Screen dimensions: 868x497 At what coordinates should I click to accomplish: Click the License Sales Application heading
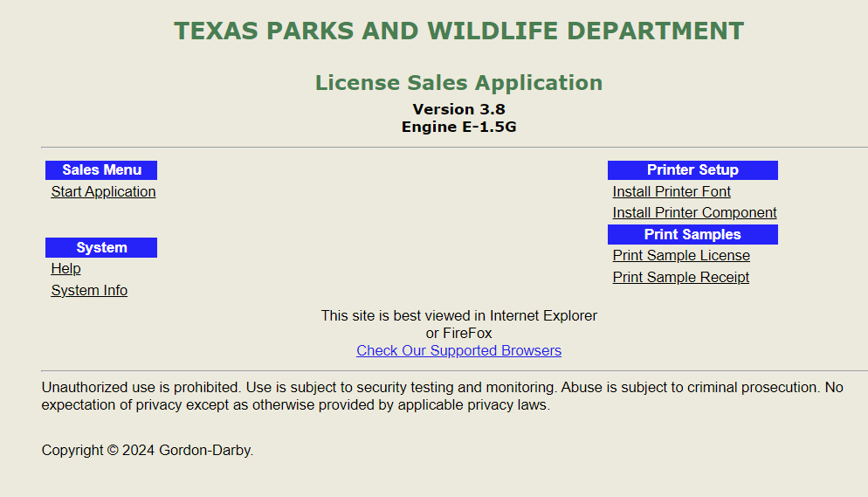tap(458, 83)
